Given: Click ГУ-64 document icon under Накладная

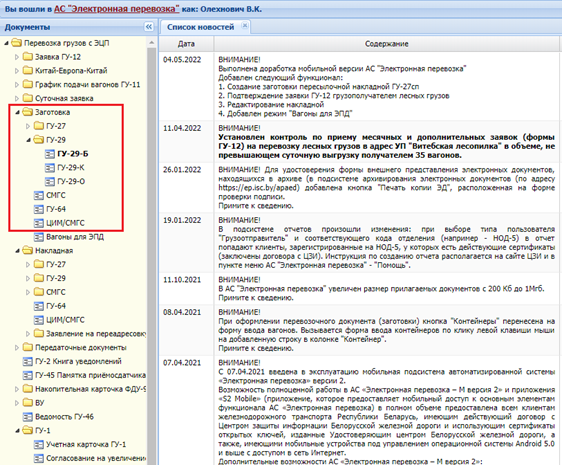Looking at the screenshot, I should tap(39, 306).
